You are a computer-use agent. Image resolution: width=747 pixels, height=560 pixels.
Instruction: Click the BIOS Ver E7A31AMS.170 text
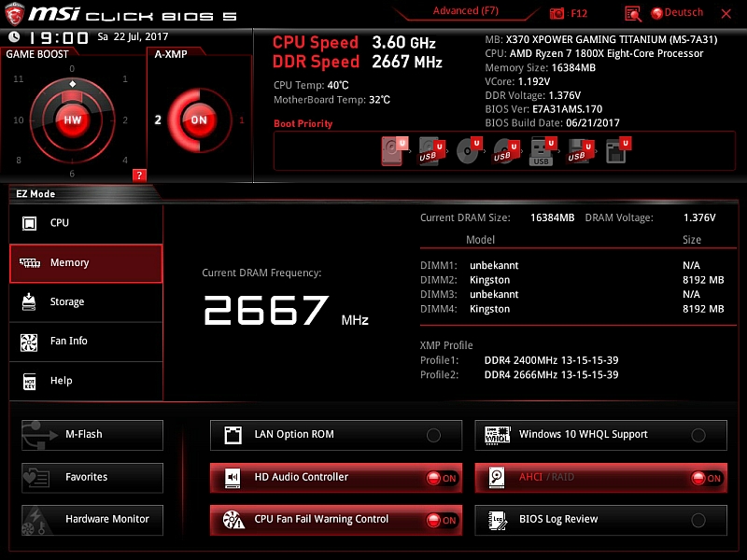543,109
